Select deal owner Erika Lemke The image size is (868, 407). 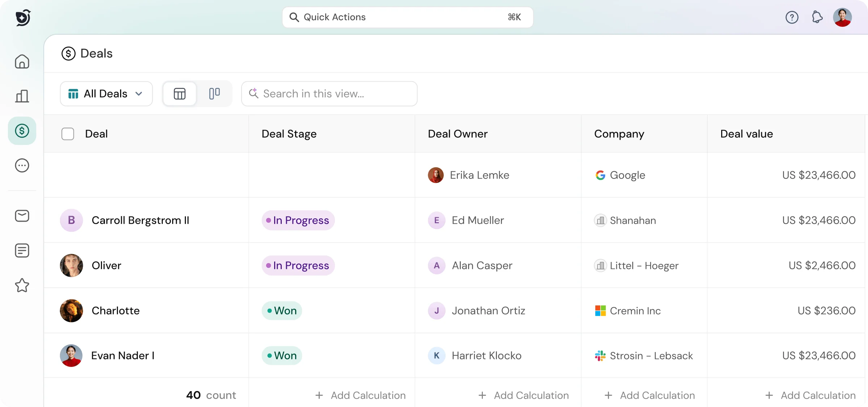480,175
